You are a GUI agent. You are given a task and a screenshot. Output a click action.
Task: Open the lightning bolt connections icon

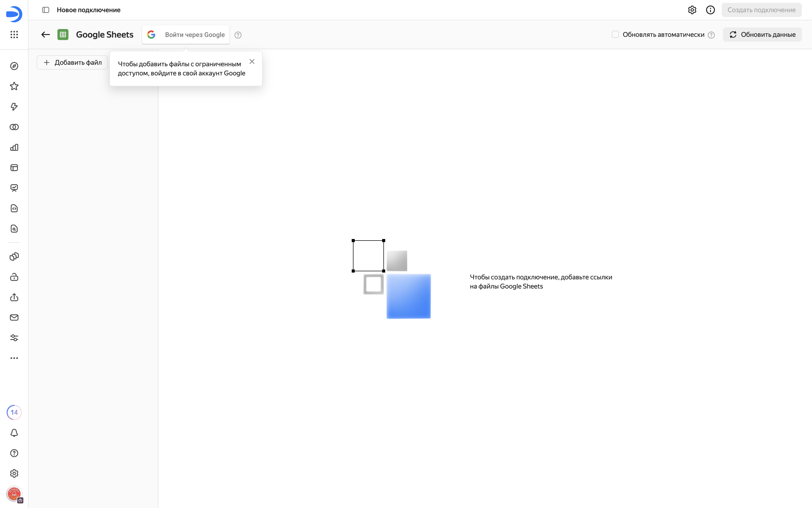tap(14, 107)
